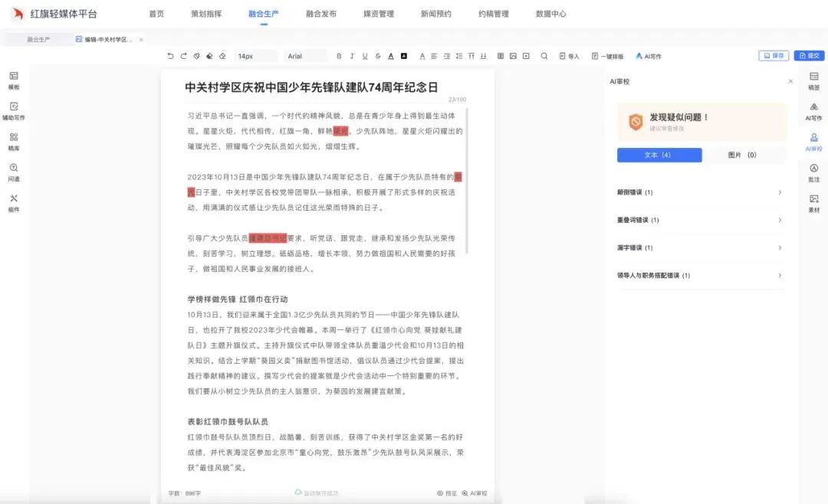
Task: Insert a video using the toolbar play icon
Action: click(526, 56)
